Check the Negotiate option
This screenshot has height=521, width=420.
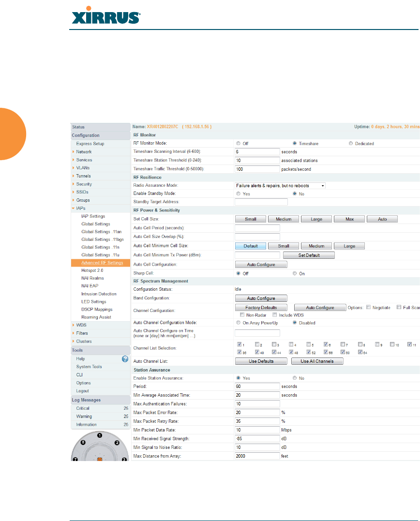pyautogui.click(x=368, y=307)
